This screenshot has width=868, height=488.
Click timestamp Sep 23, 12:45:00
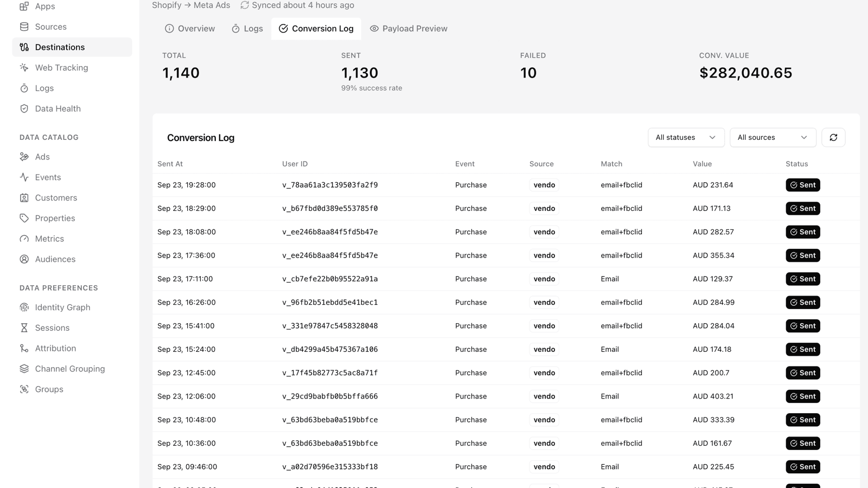(187, 373)
